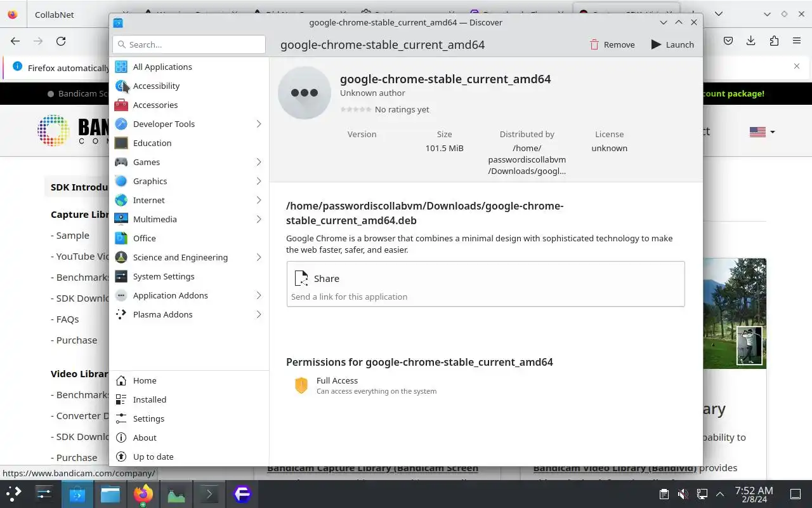The height and width of the screenshot is (508, 812).
Task: Select the Plasma Addons category
Action: pos(189,314)
